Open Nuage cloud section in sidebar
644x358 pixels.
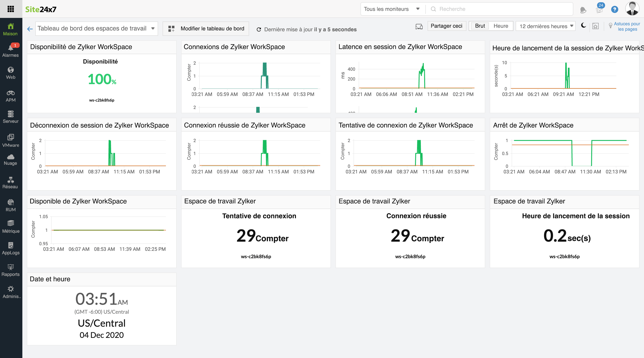coord(11,160)
